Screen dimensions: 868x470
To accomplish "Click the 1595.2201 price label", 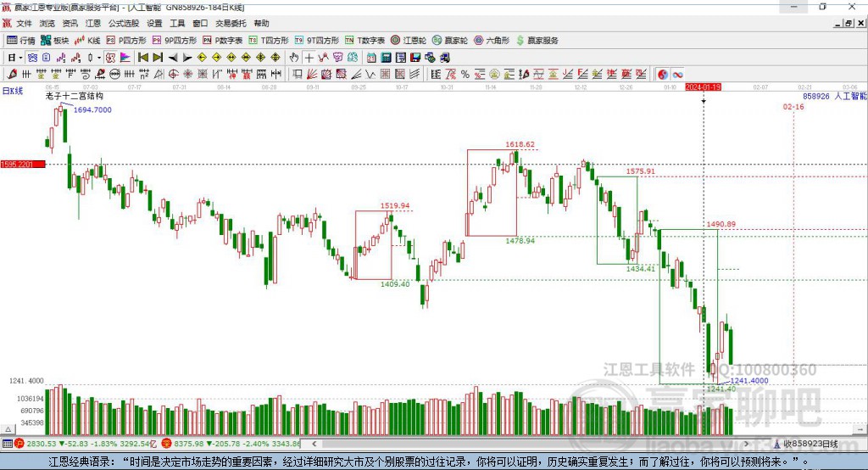I will [23, 164].
